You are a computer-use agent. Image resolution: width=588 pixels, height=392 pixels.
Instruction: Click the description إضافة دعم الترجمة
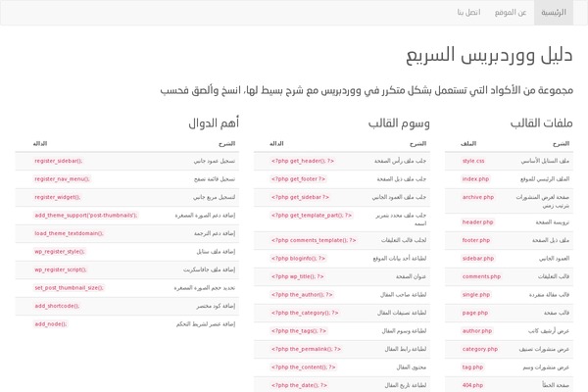pos(215,233)
